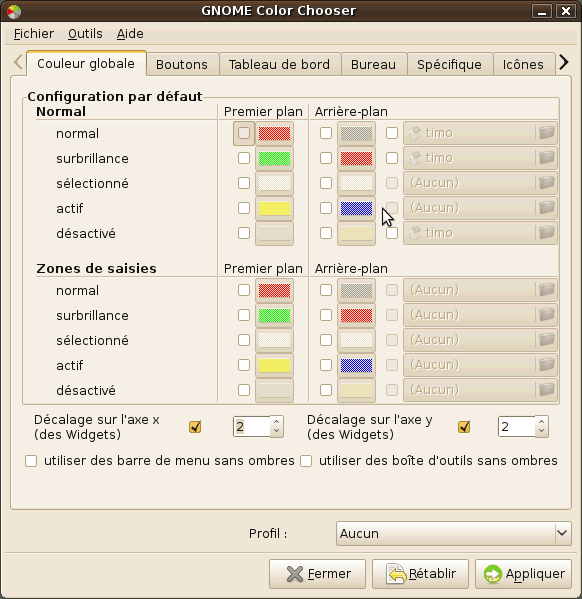Click the Appliquer button
Image resolution: width=582 pixels, height=599 pixels.
click(x=524, y=574)
